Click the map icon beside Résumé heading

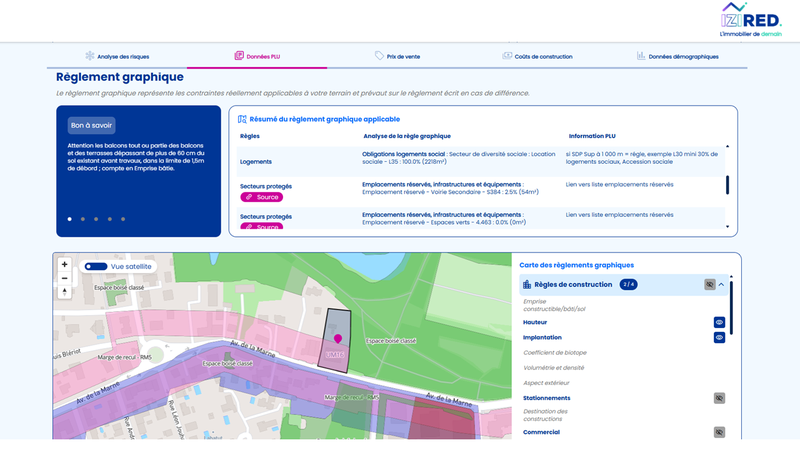242,119
